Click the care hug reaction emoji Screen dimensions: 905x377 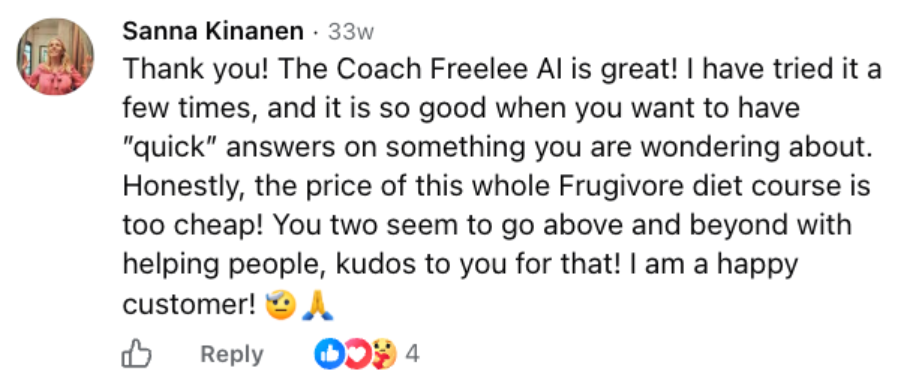coord(383,354)
